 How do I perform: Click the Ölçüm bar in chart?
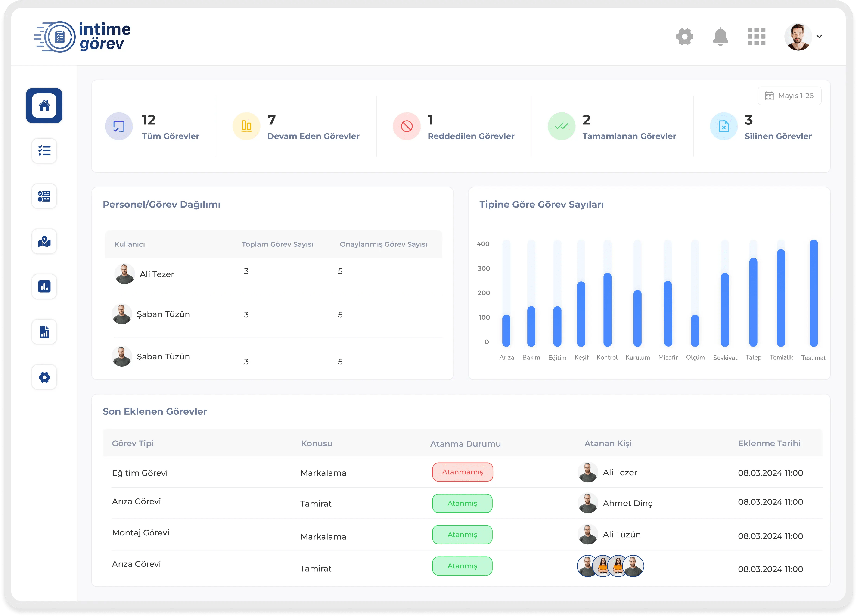coord(695,331)
